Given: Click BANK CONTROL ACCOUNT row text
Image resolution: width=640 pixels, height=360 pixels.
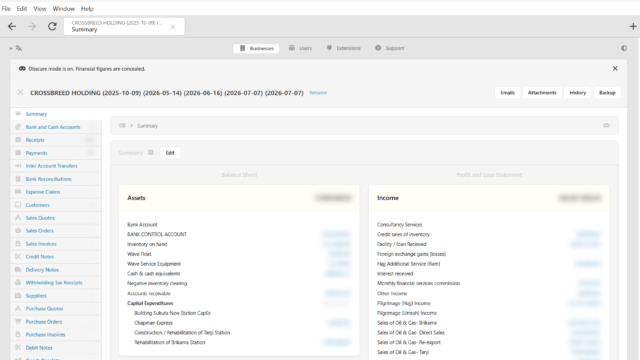Looking at the screenshot, I should click(157, 234).
